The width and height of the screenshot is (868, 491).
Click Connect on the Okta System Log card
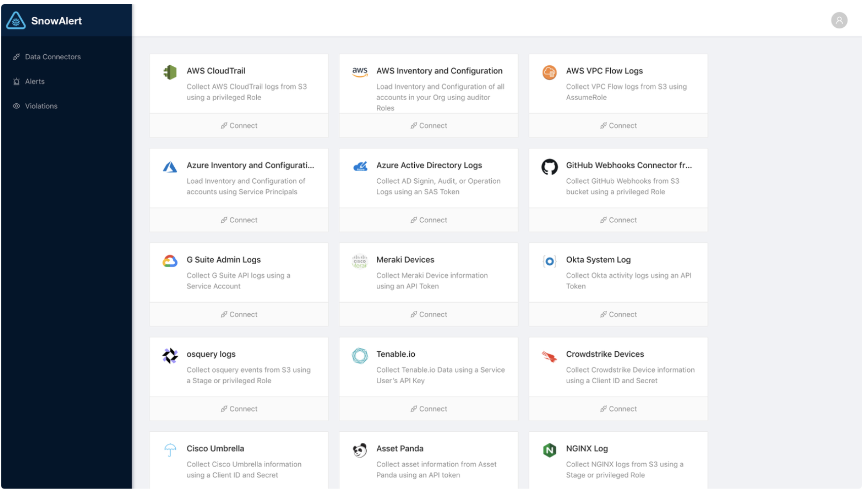[618, 314]
